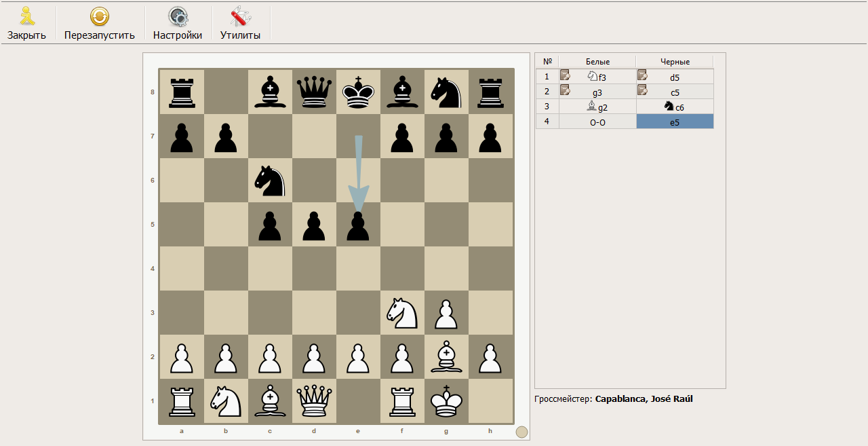This screenshot has width=868, height=446.
Task: Select the white queen on d1
Action: [x=314, y=401]
